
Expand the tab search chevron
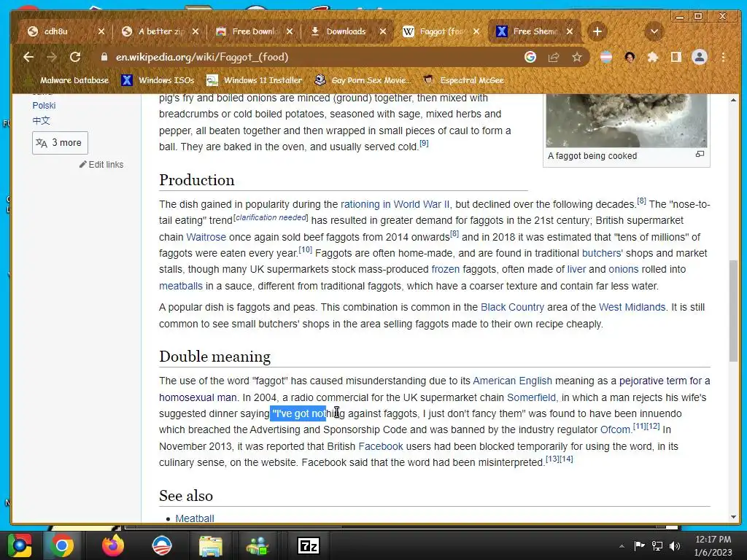tap(654, 31)
